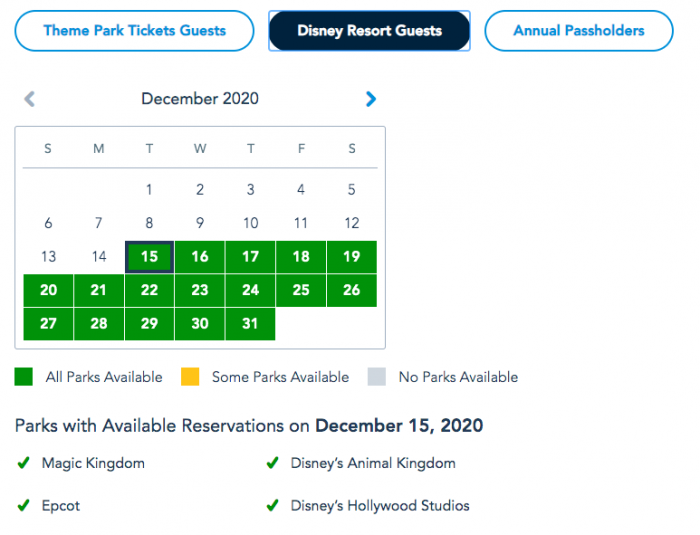Click yellow Some Parks Available swatch
Viewport: 700px width, 535px height.
(x=190, y=377)
